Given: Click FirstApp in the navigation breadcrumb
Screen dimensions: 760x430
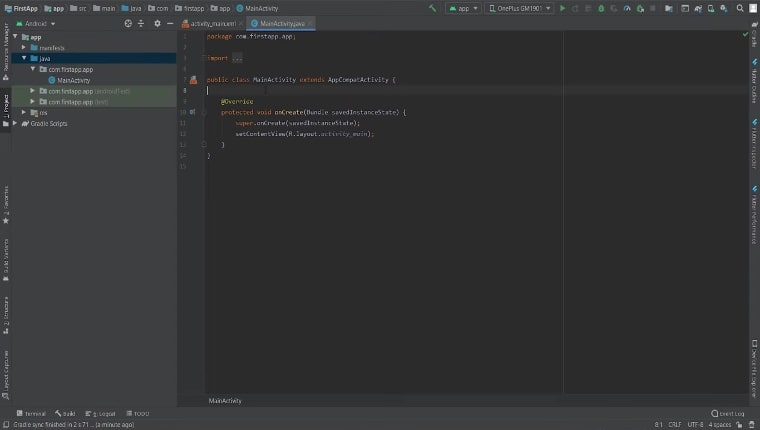Looking at the screenshot, I should pyautogui.click(x=21, y=8).
